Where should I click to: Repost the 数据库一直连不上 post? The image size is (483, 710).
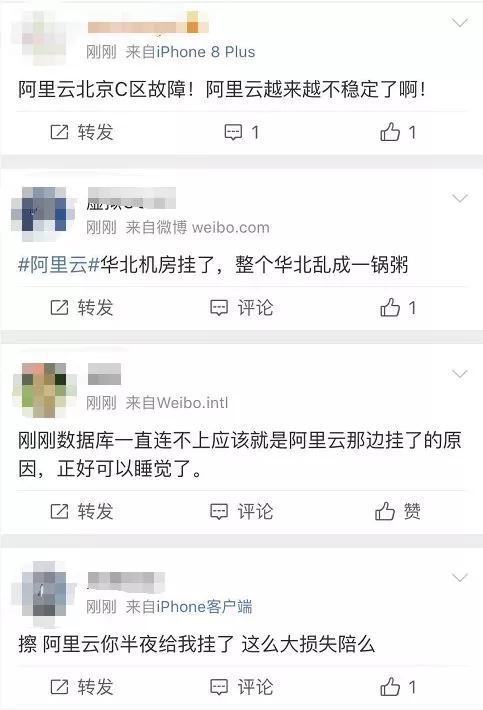pyautogui.click(x=81, y=512)
